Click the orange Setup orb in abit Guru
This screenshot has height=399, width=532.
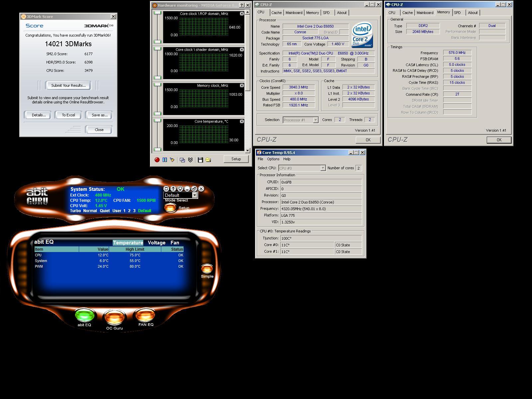(170, 207)
